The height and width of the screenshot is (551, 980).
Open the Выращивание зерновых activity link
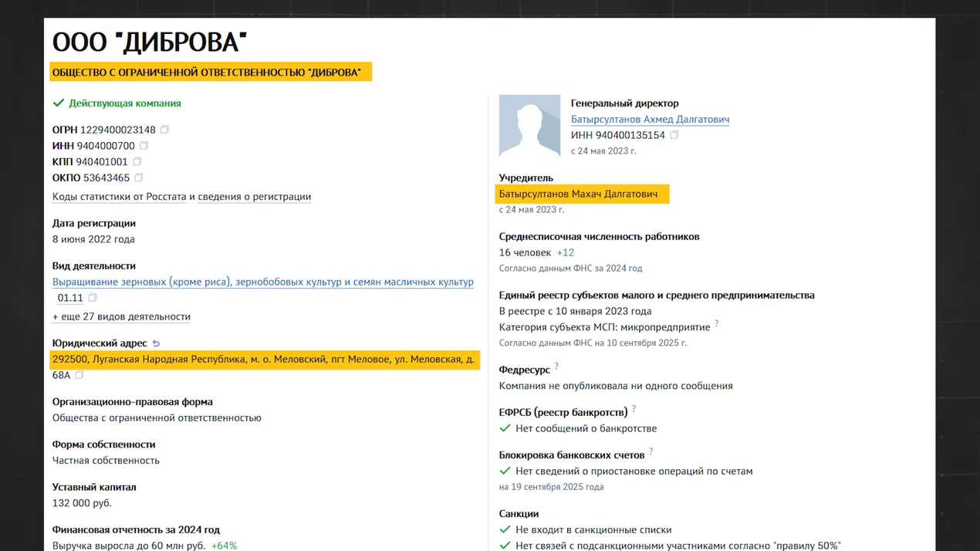pyautogui.click(x=263, y=282)
